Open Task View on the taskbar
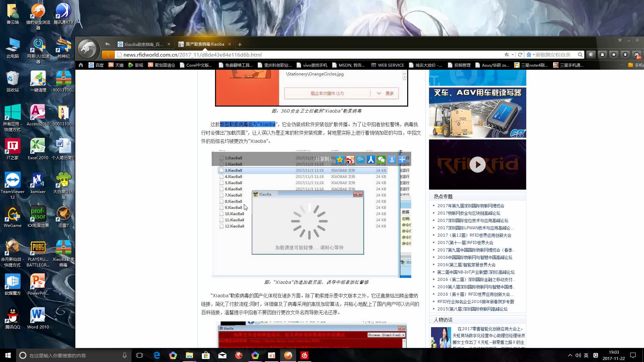The width and height of the screenshot is (644, 362). click(140, 355)
